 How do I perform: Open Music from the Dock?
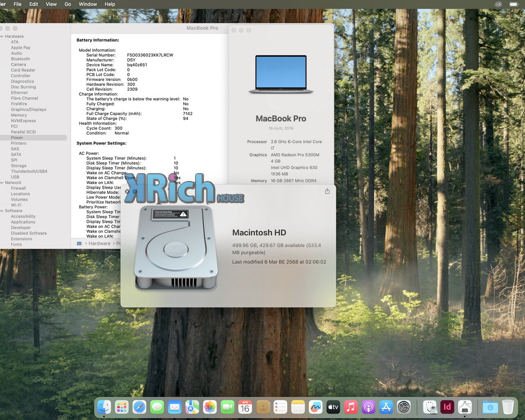[351, 407]
